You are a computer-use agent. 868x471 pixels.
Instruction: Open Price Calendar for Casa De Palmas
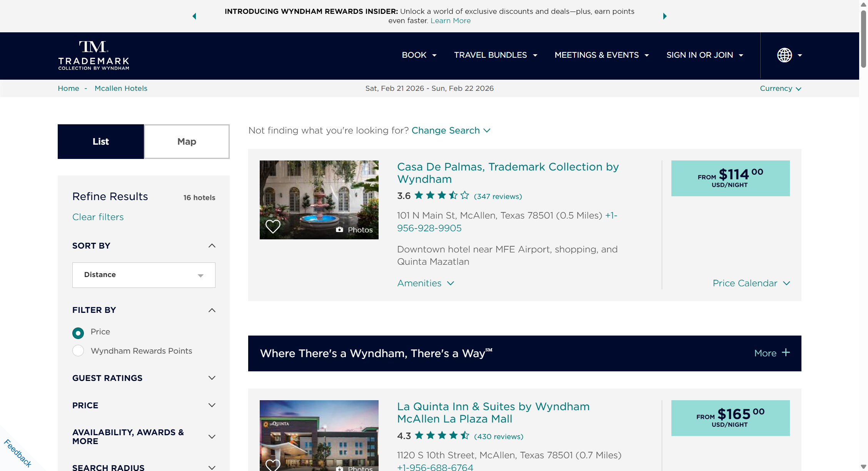click(x=751, y=283)
